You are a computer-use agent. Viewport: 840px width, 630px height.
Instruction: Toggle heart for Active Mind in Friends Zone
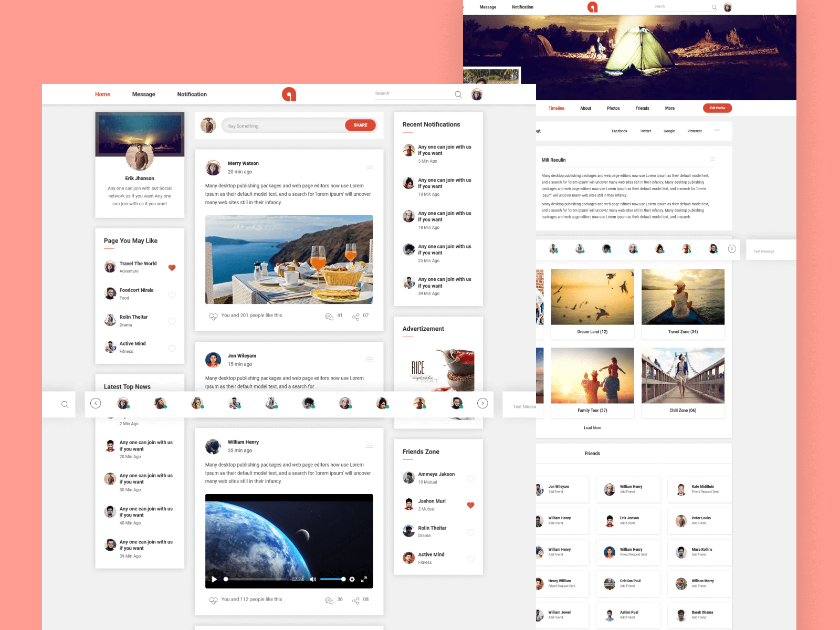pos(470,559)
